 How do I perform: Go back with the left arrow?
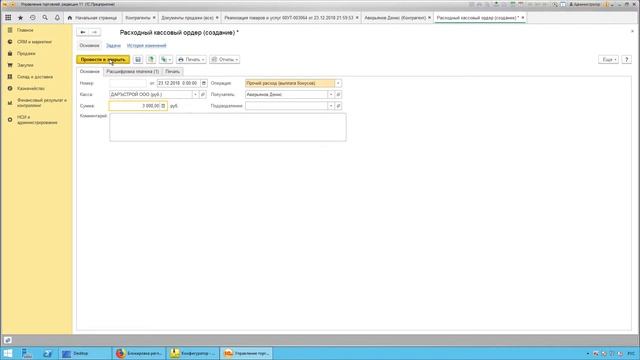[82, 32]
